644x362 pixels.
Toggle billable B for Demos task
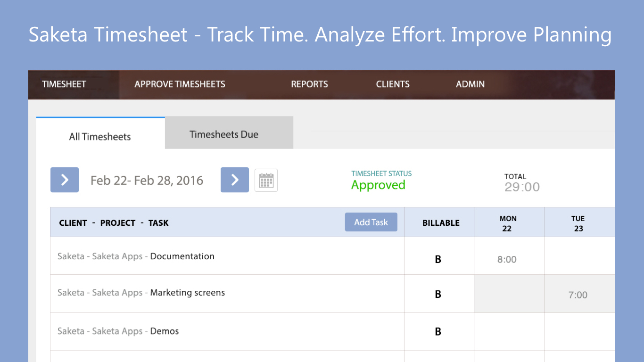coord(438,332)
